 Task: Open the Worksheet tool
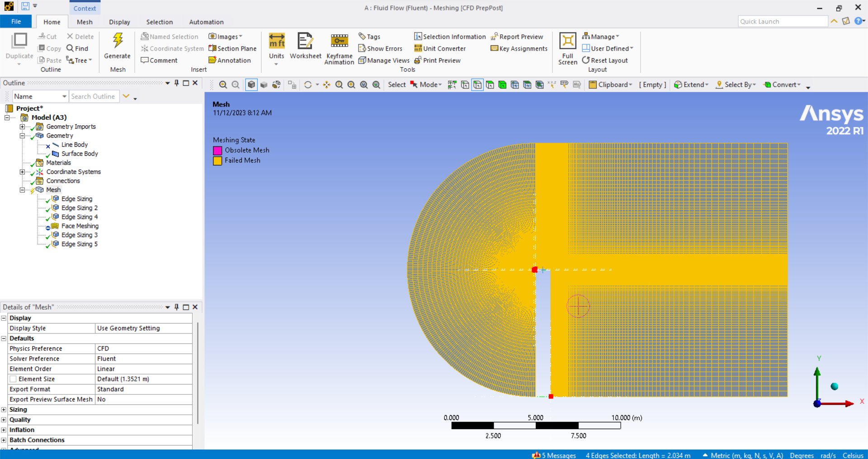305,42
